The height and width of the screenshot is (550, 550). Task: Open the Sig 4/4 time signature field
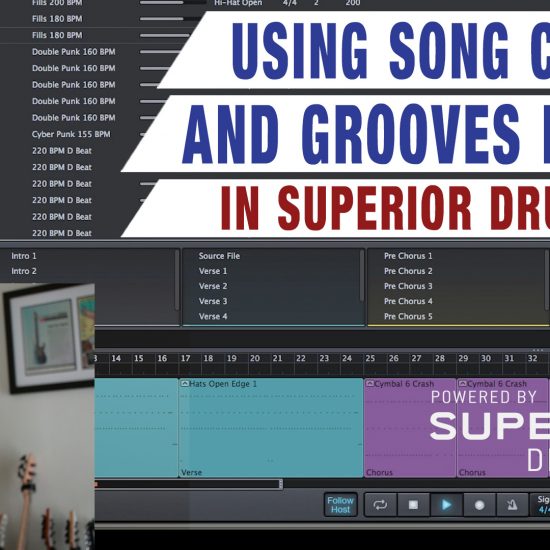coord(541,505)
